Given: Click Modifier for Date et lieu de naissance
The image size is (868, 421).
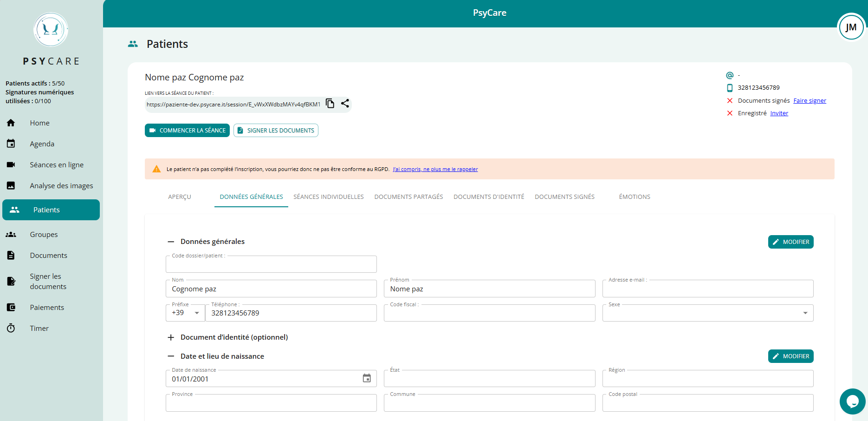Looking at the screenshot, I should [791, 356].
